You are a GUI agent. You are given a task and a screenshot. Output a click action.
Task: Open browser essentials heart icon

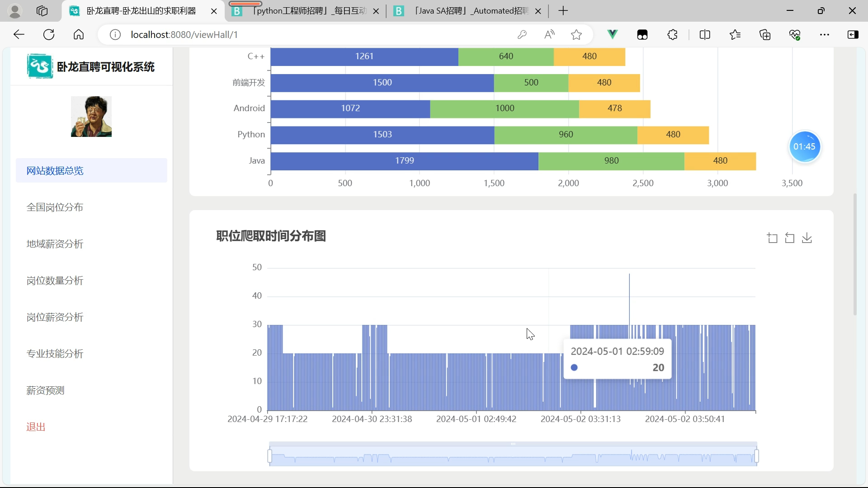795,35
